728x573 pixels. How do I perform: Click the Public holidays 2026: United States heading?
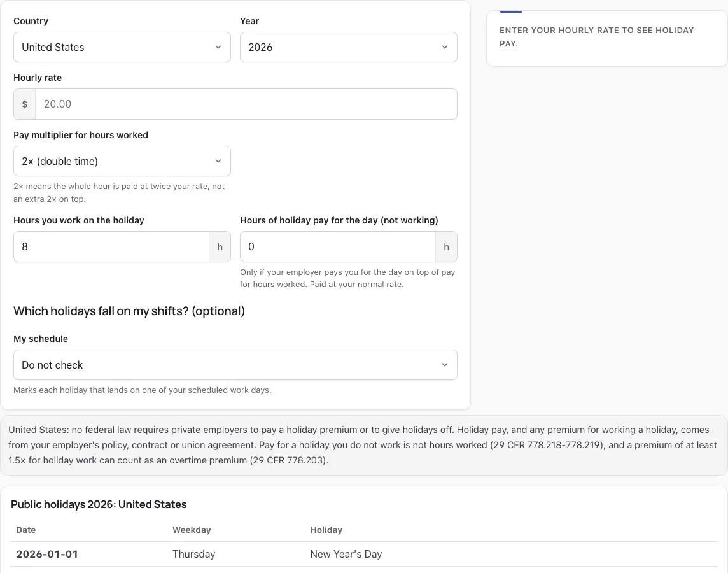99,504
